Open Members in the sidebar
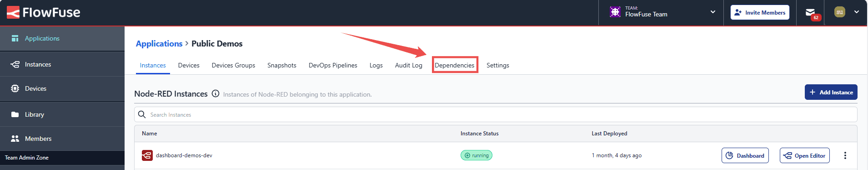 [x=62, y=139]
